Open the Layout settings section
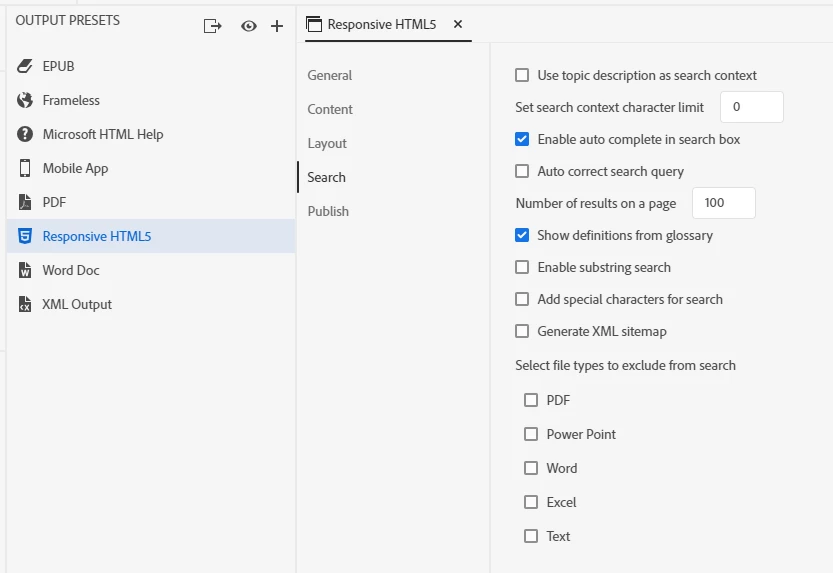The width and height of the screenshot is (833, 573). pos(327,143)
